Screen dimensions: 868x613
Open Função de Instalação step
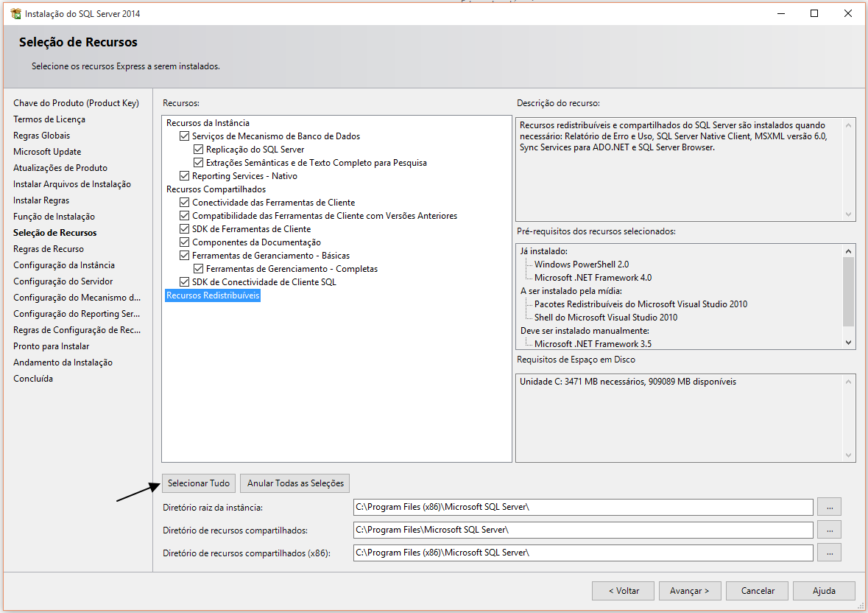coord(54,217)
